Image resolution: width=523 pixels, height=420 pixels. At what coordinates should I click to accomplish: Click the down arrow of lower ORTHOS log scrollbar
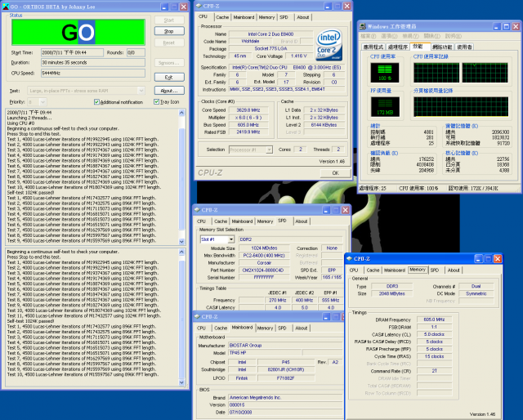click(181, 382)
